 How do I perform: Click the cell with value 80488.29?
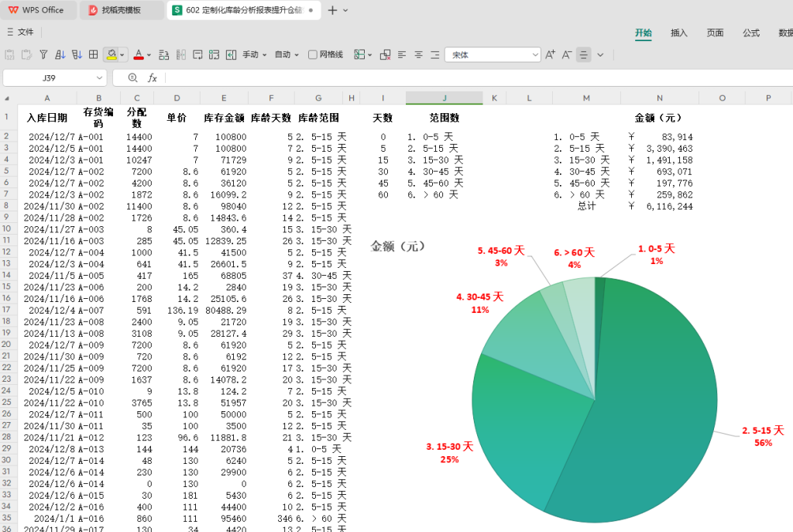coord(224,310)
